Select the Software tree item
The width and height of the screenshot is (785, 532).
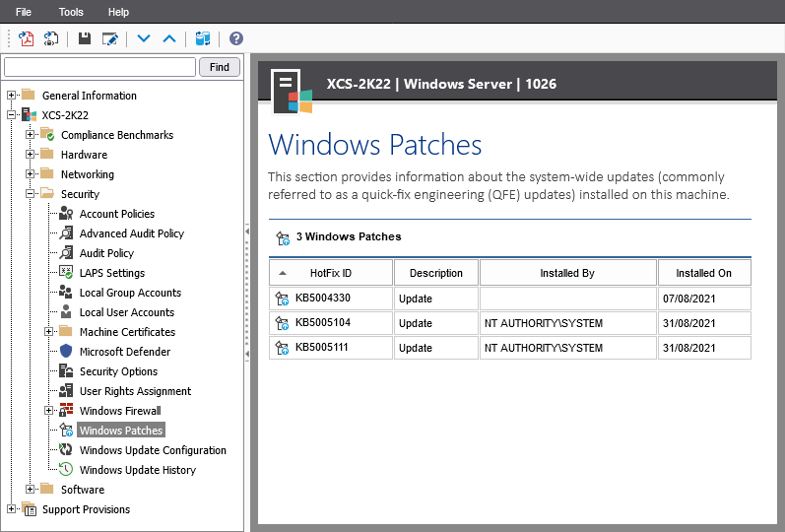83,490
